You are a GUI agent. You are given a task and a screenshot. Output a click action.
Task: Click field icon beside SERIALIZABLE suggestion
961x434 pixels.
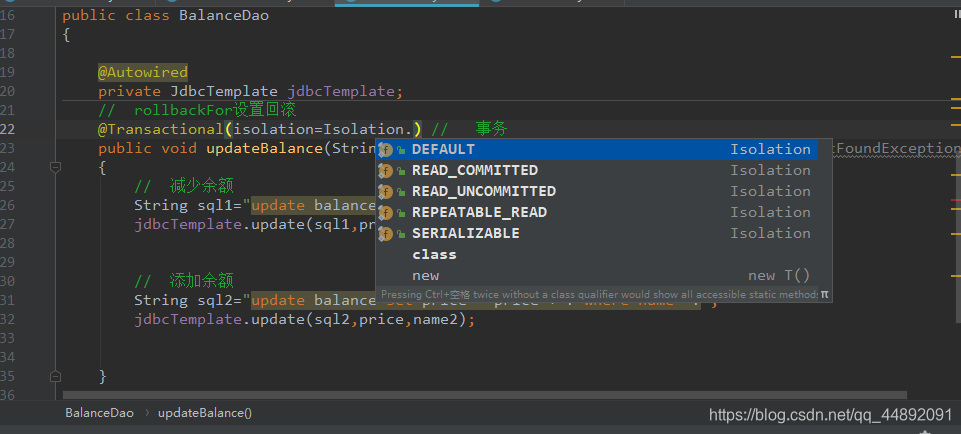click(385, 233)
